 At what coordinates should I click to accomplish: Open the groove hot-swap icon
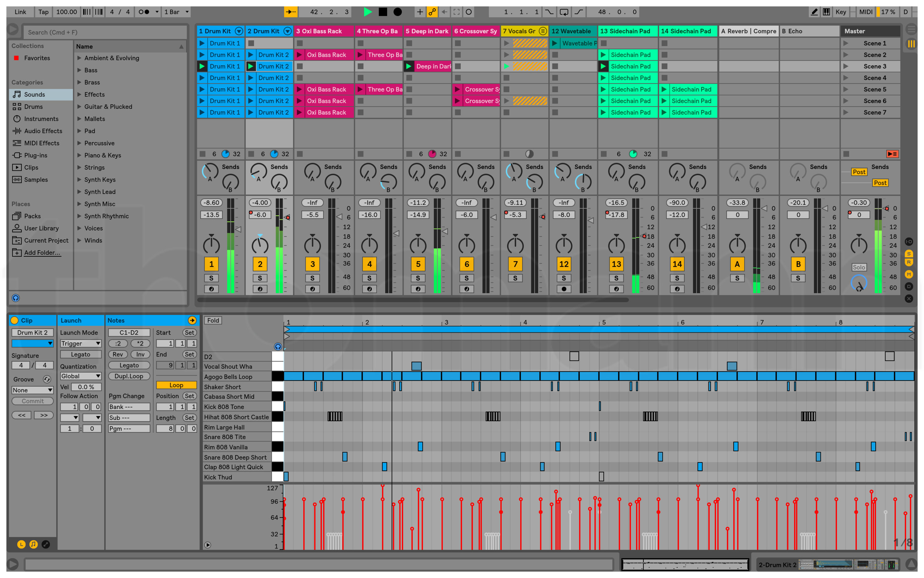click(47, 379)
